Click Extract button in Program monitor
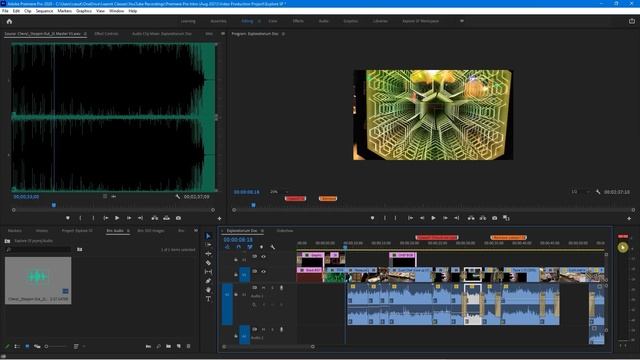Screen dimensions: 640x360 click(x=483, y=218)
